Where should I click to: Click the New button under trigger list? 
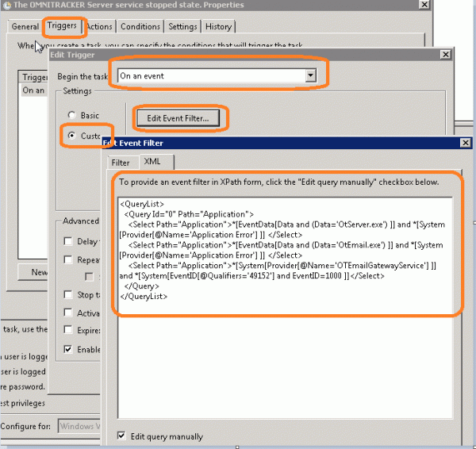[x=33, y=272]
